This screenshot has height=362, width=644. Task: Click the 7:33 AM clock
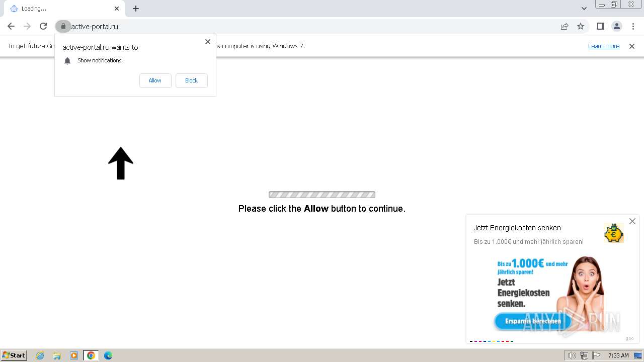point(618,355)
